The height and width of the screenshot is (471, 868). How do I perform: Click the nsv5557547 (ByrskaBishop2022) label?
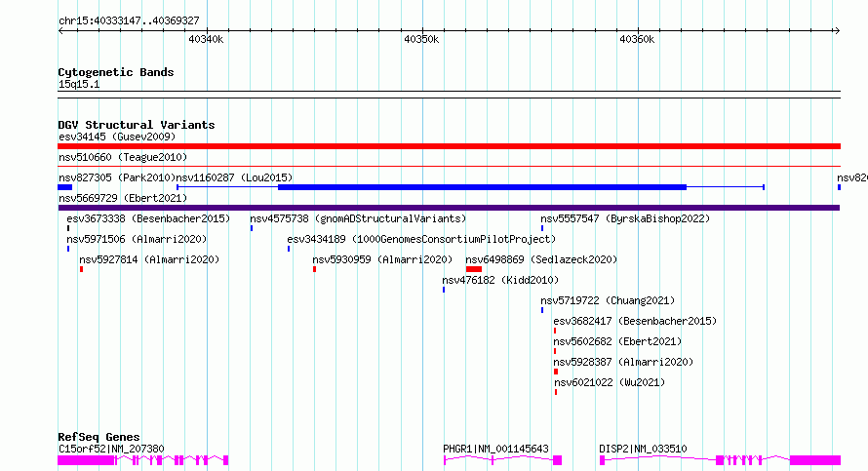point(625,218)
